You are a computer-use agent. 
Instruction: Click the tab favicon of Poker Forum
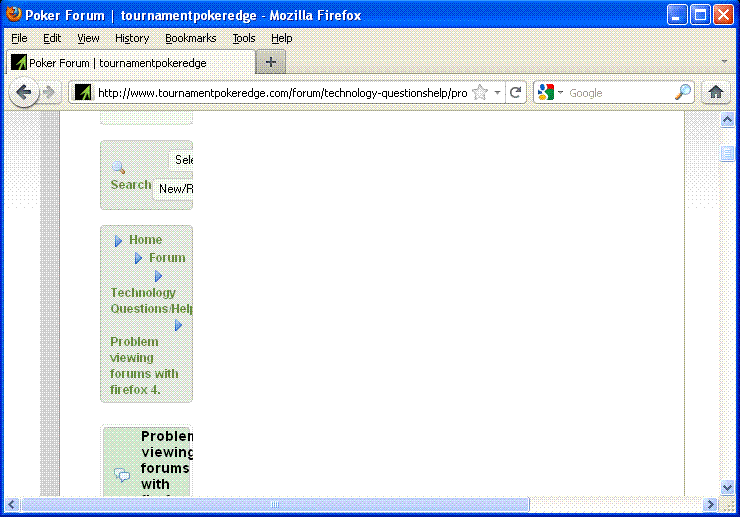click(x=19, y=62)
